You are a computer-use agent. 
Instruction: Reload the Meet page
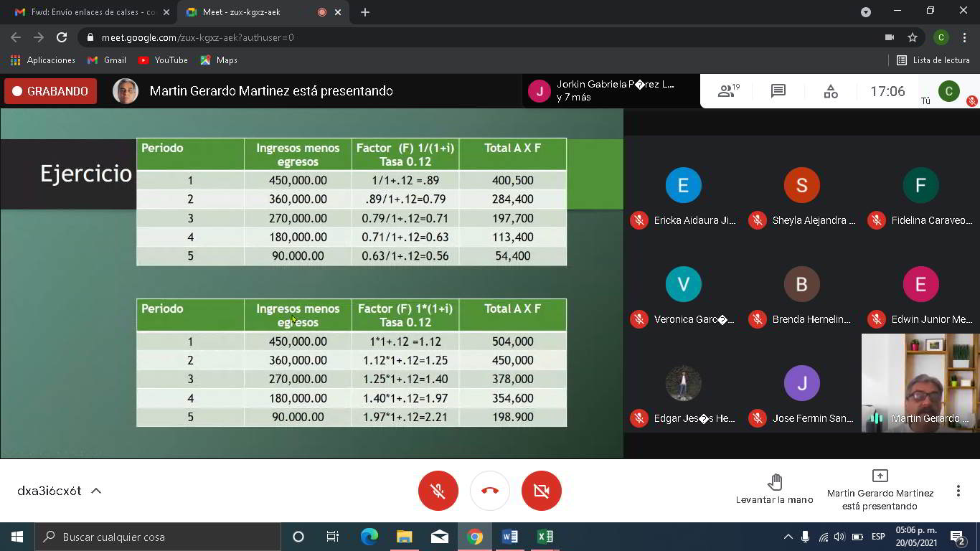pos(62,37)
